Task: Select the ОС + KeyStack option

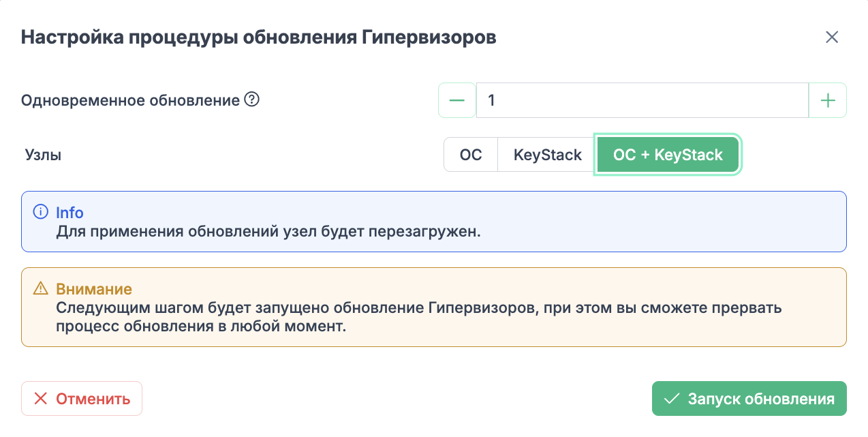Action: pos(668,155)
